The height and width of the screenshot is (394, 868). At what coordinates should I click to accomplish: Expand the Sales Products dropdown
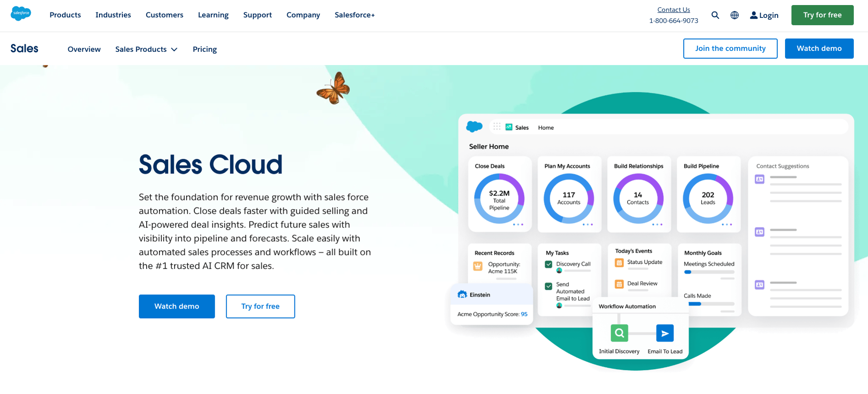click(x=146, y=49)
